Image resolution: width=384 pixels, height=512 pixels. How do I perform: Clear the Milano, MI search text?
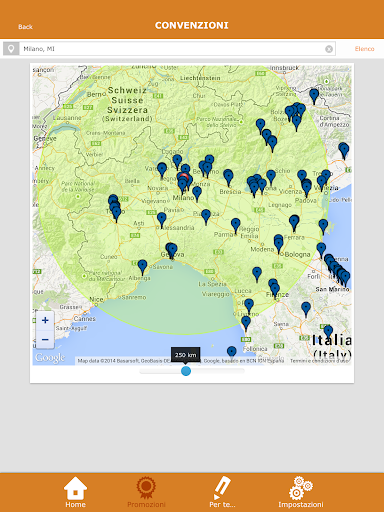pos(329,49)
